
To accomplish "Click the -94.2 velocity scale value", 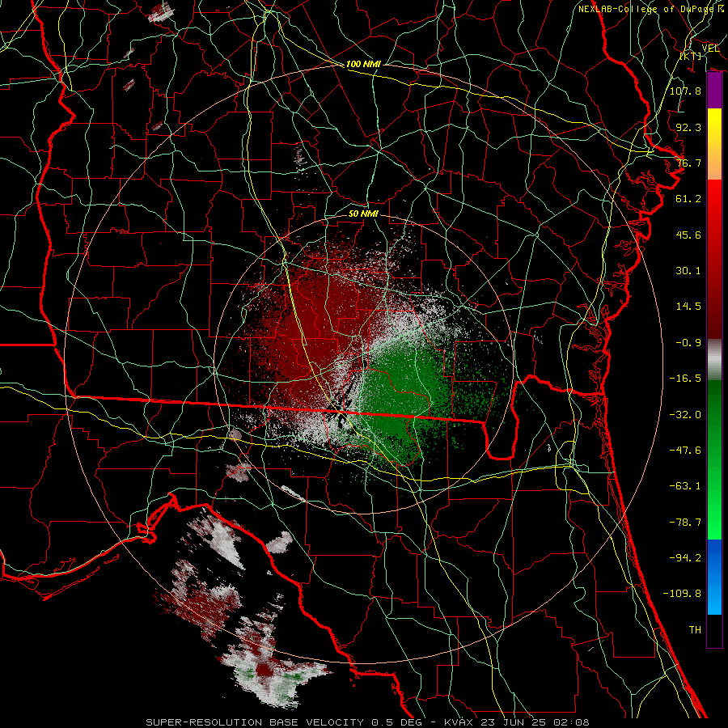I will click(685, 558).
